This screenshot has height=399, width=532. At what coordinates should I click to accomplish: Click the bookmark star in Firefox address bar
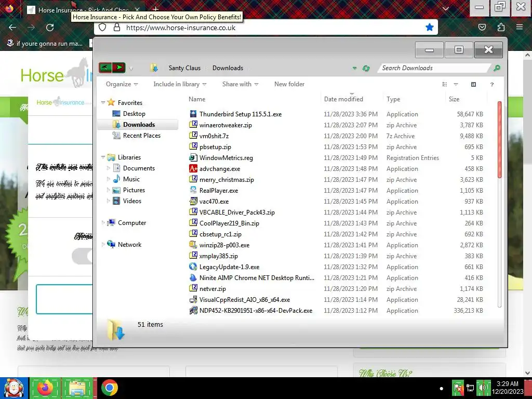[x=430, y=27]
